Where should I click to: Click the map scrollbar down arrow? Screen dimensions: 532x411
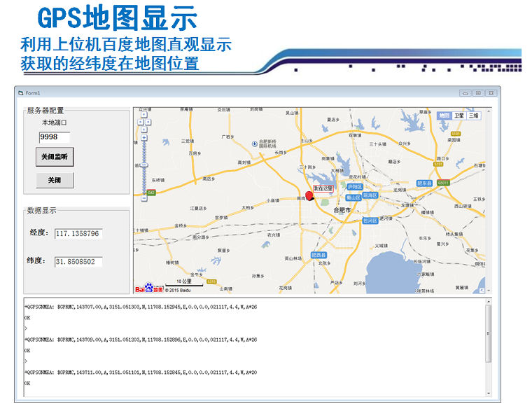[x=489, y=291]
